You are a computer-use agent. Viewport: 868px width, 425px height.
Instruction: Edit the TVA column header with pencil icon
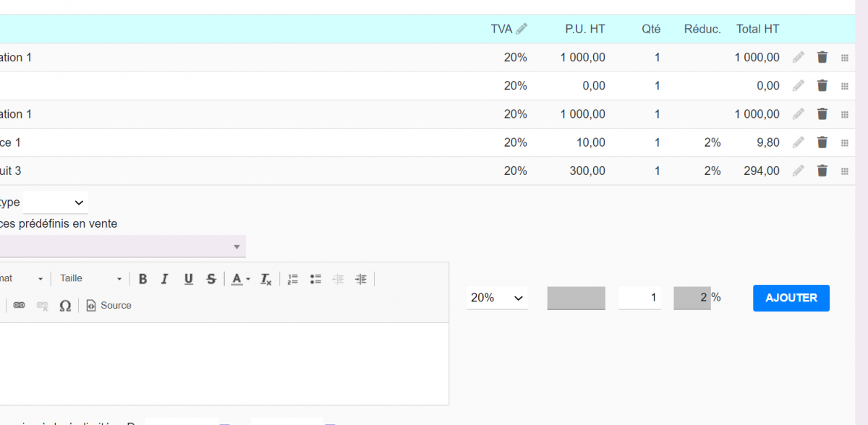click(x=522, y=28)
